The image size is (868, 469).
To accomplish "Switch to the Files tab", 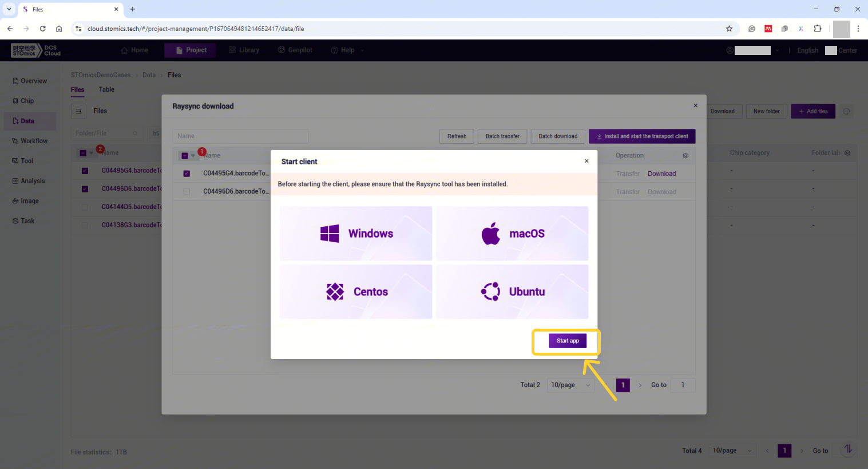I will [77, 89].
